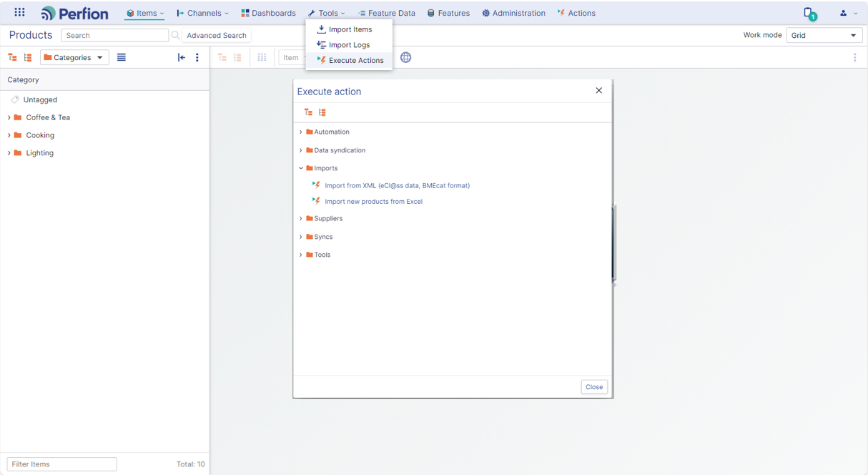Expand the Automation folder
This screenshot has height=475, width=868.
click(x=301, y=132)
